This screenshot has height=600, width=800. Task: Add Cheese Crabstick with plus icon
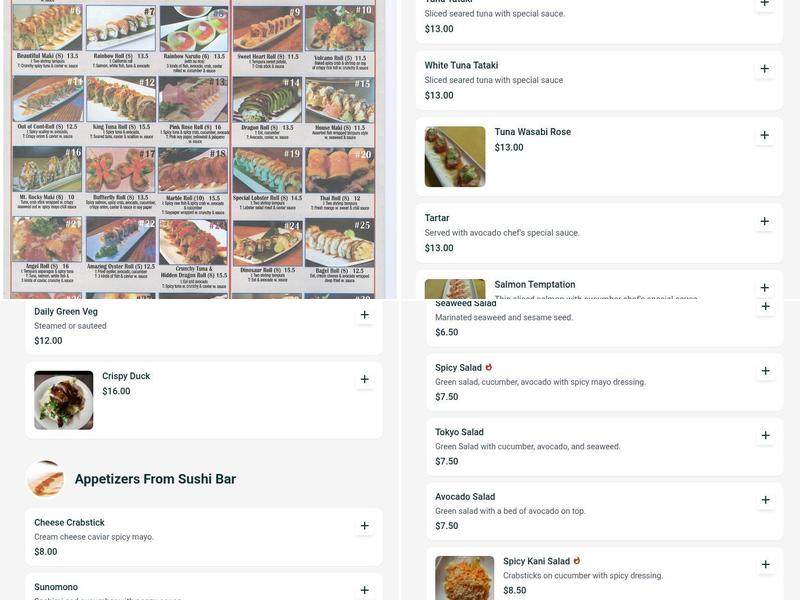coord(364,526)
